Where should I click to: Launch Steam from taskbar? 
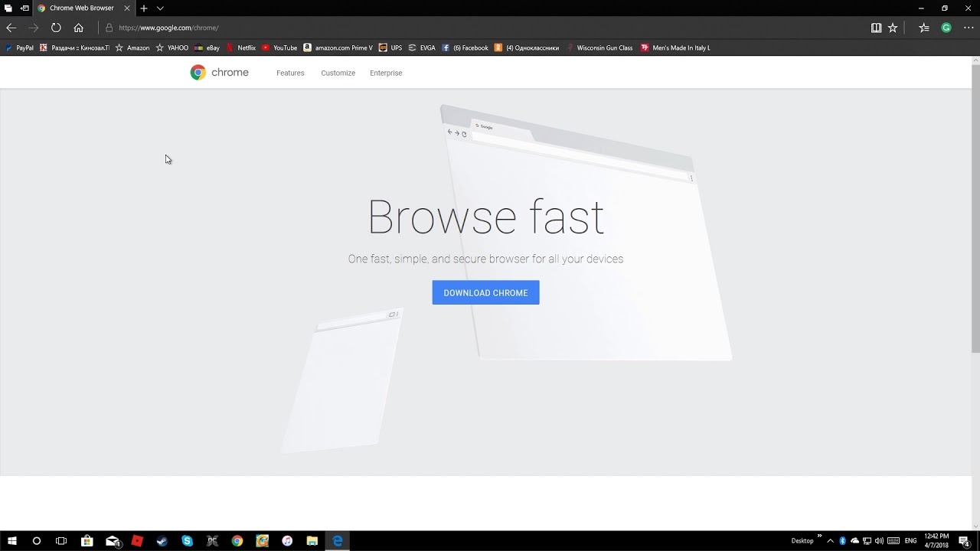pyautogui.click(x=162, y=541)
